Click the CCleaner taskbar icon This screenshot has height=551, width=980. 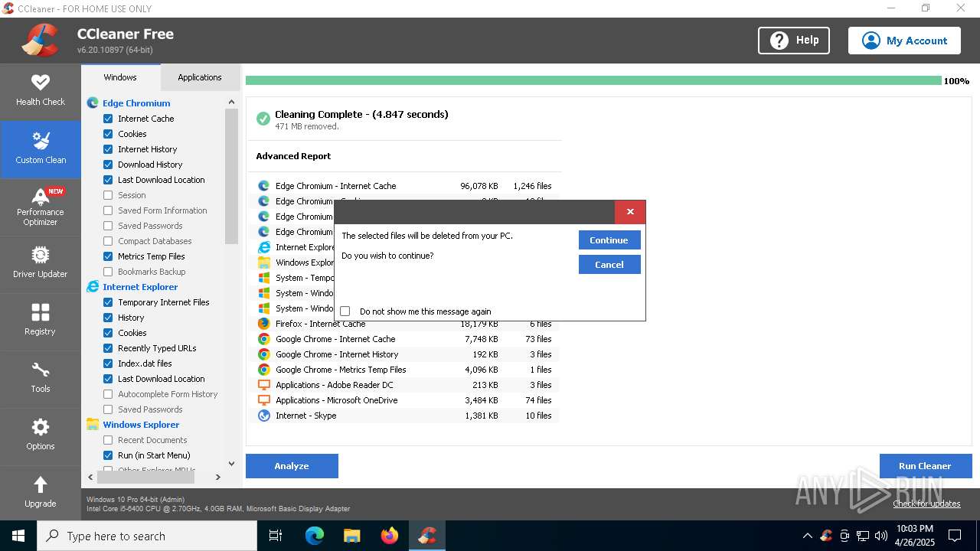[x=427, y=536]
